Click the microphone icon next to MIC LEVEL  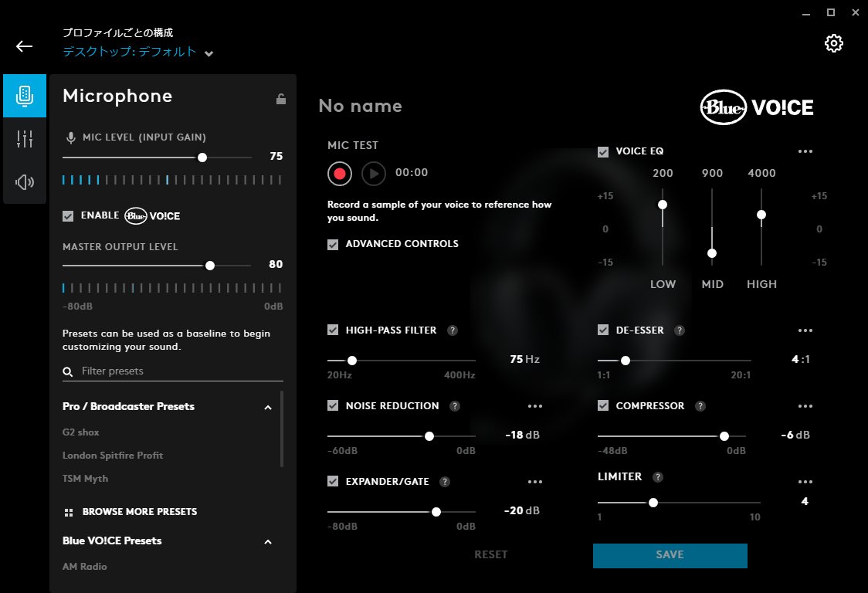click(x=71, y=138)
